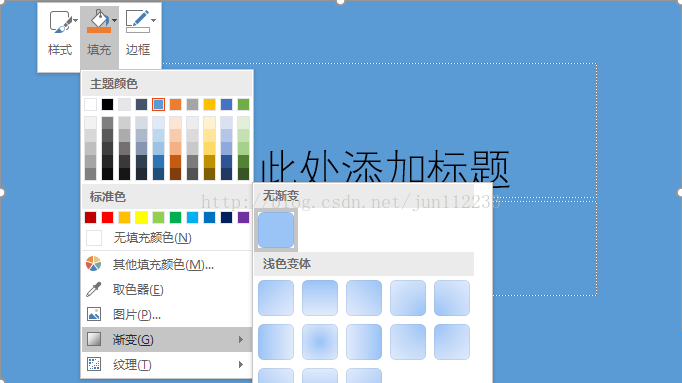Select royal blue theme color swatch
The height and width of the screenshot is (383, 682).
pos(226,104)
